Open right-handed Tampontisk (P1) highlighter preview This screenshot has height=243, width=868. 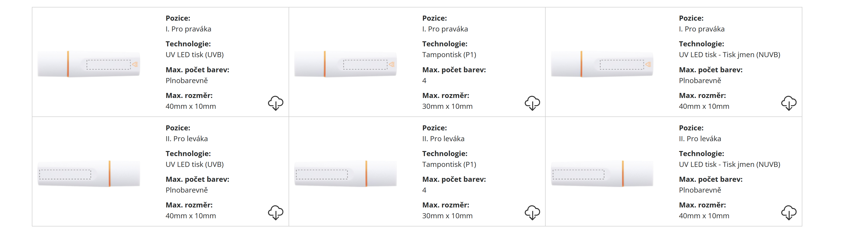(x=345, y=64)
